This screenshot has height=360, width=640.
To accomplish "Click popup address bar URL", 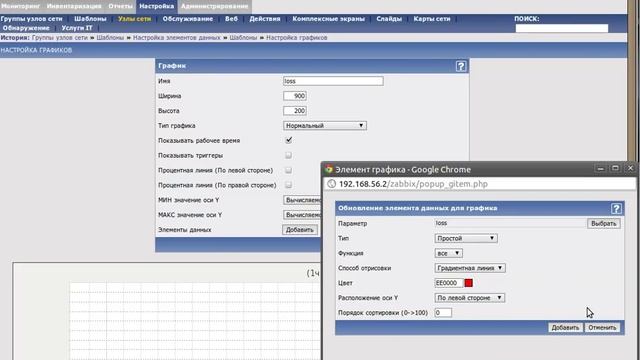I will pos(413,184).
